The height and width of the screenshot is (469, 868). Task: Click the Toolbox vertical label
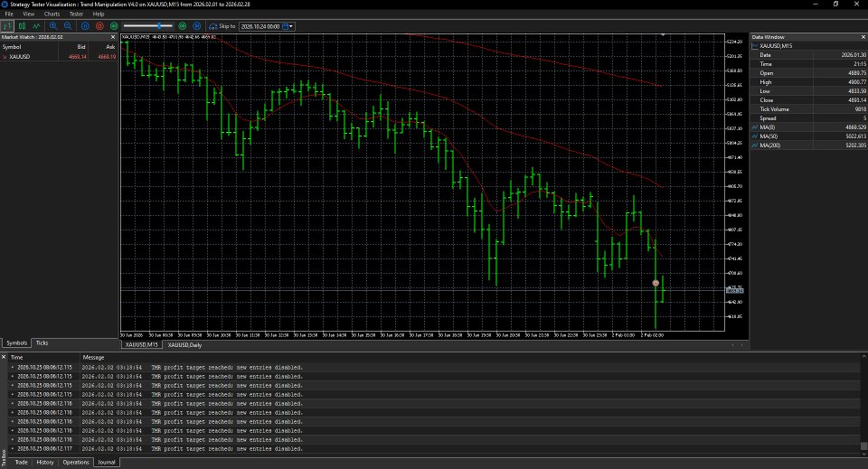(x=4, y=460)
